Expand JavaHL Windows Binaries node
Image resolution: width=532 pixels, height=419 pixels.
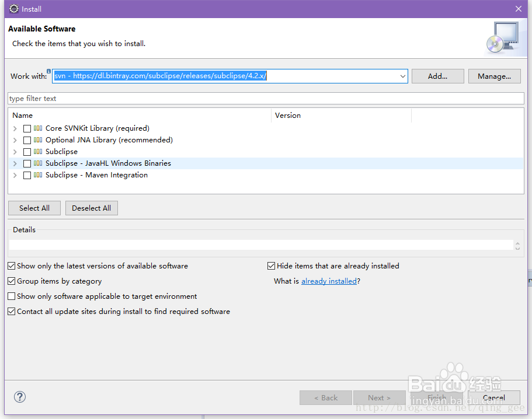[15, 164]
